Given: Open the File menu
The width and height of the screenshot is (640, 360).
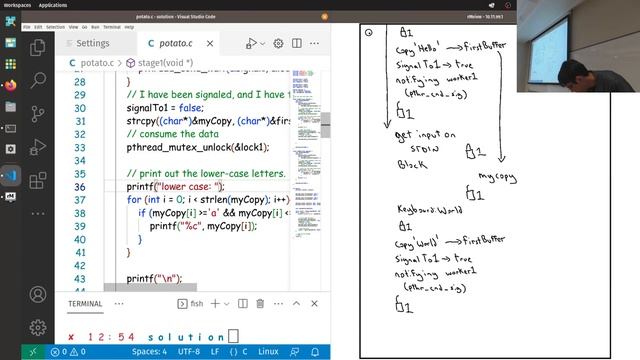Looking at the screenshot, I should click(27, 27).
